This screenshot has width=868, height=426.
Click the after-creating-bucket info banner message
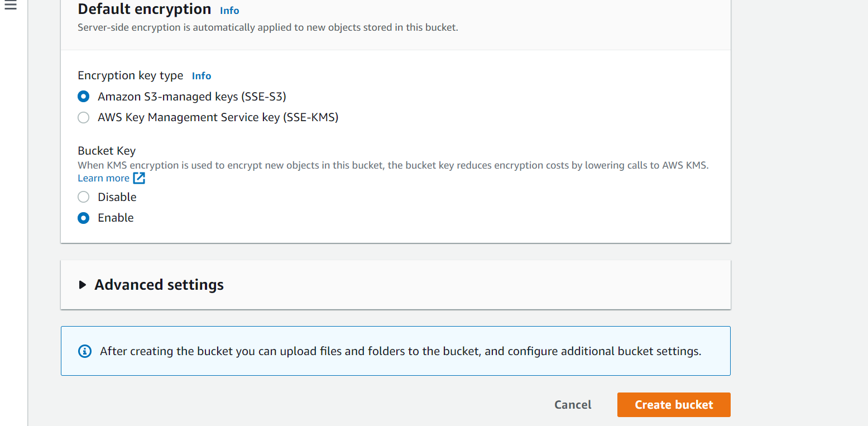pyautogui.click(x=401, y=351)
